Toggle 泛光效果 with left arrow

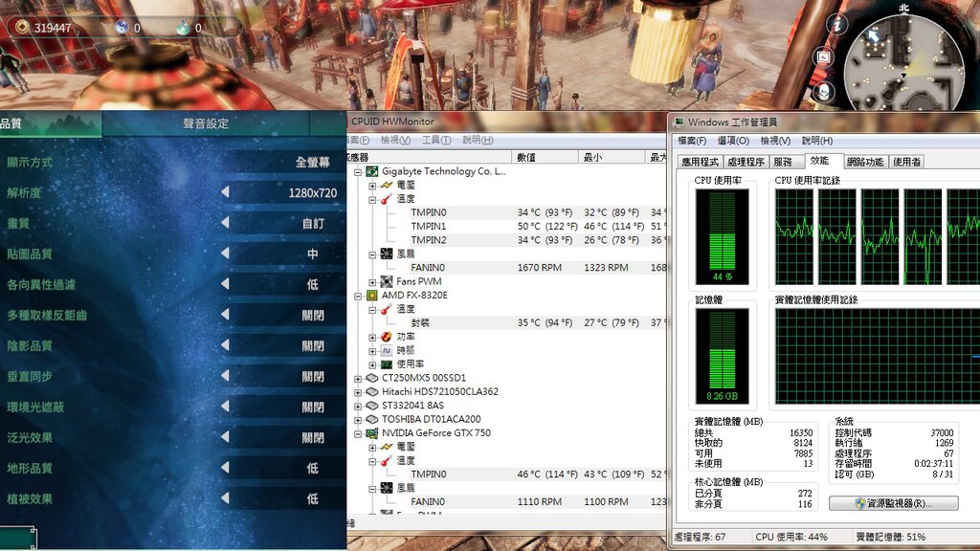[x=225, y=437]
